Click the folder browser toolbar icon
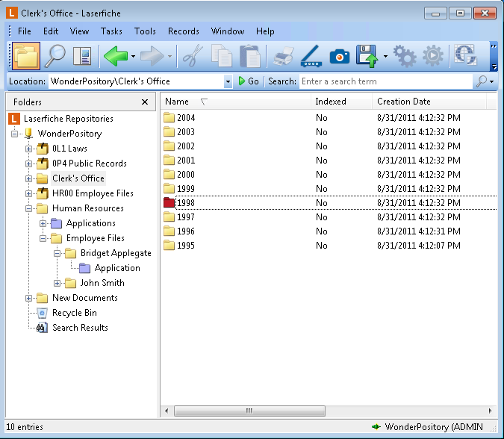Screen dimensions: 504x439 (26, 56)
